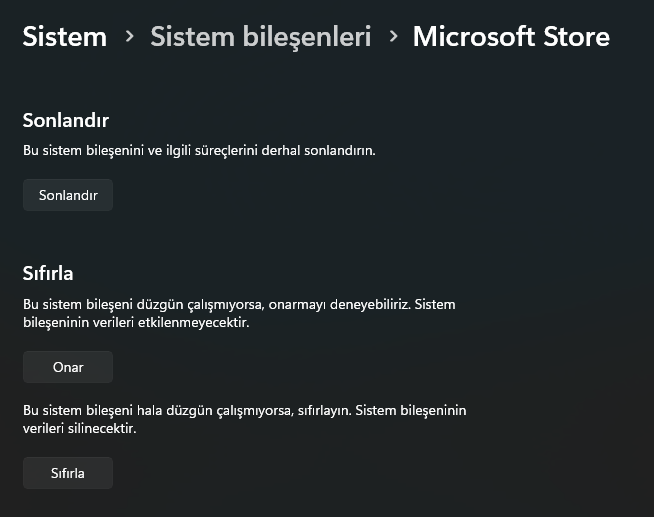This screenshot has height=517, width=654.
Task: Click the reset warning text above Sıfırla button
Action: point(245,419)
